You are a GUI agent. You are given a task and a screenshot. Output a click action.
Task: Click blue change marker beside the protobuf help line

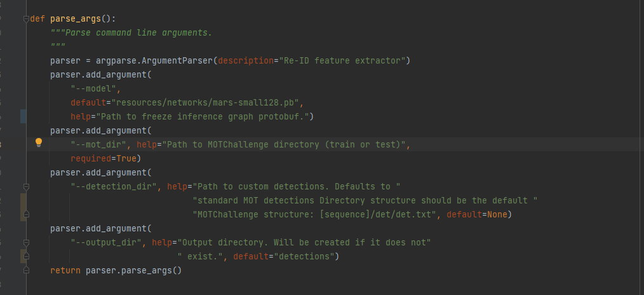click(x=23, y=117)
